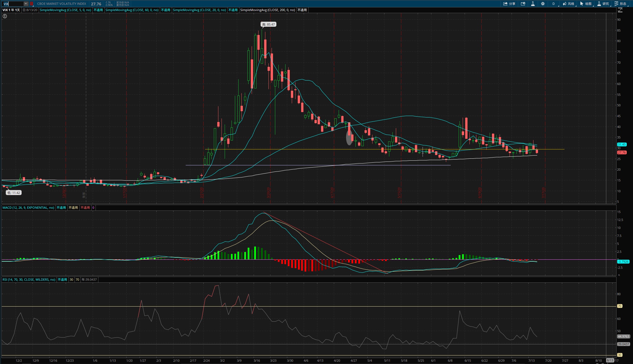Open the 形态 patterns menu
633x364 pixels.
pos(620,4)
